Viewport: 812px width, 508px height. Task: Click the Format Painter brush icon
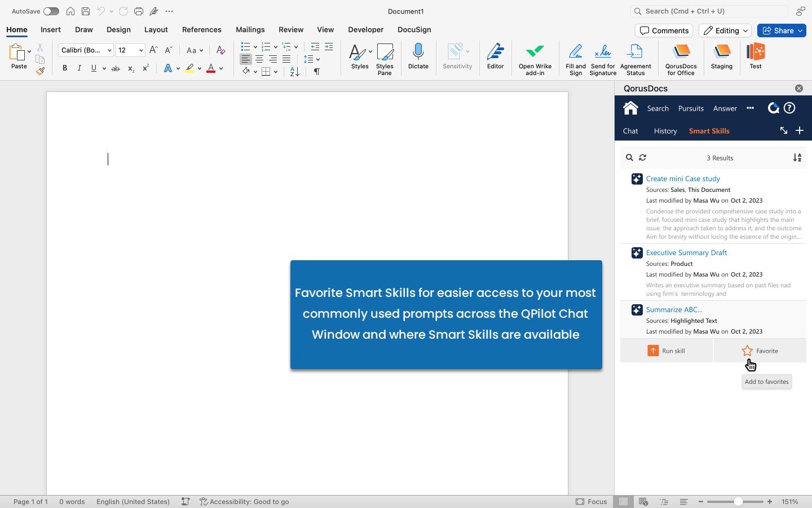[40, 71]
